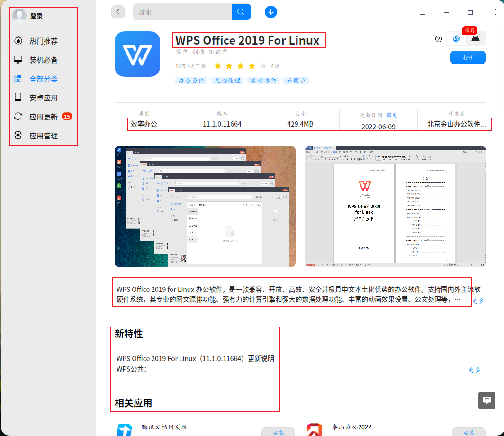This screenshot has height=436, width=504.
Task: Click the blue link beside 更新日期
Action: (x=392, y=115)
